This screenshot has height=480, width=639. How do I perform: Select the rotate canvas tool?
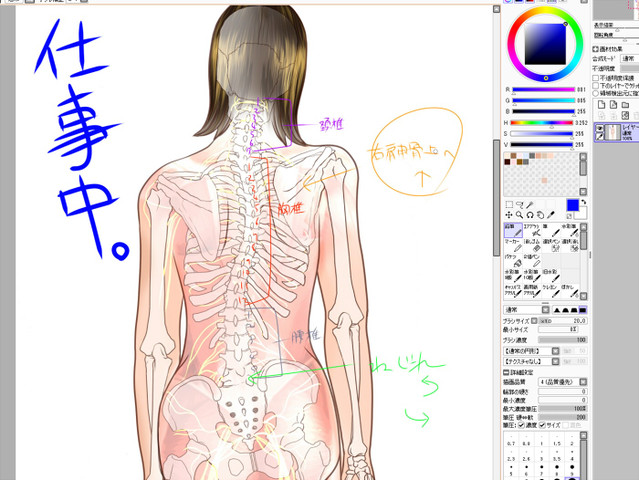click(x=530, y=215)
